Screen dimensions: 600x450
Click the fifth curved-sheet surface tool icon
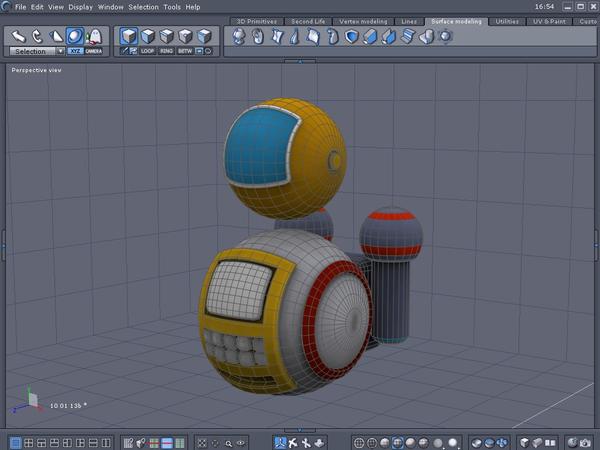point(313,37)
